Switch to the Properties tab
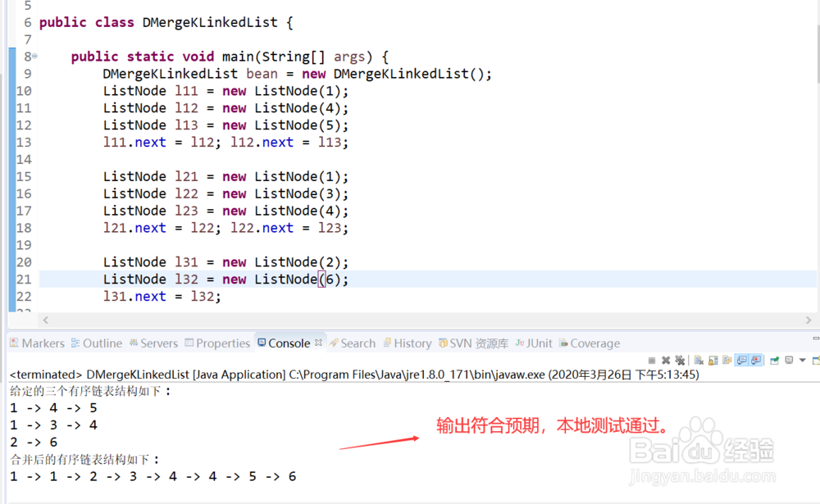This screenshot has width=820, height=504. (x=217, y=343)
